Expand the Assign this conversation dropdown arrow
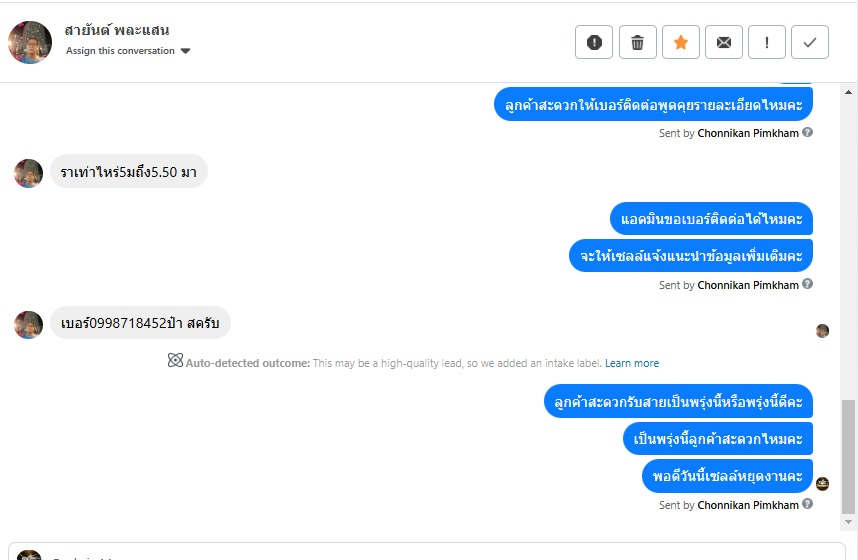Viewport: 858px width, 560px height. pyautogui.click(x=185, y=51)
